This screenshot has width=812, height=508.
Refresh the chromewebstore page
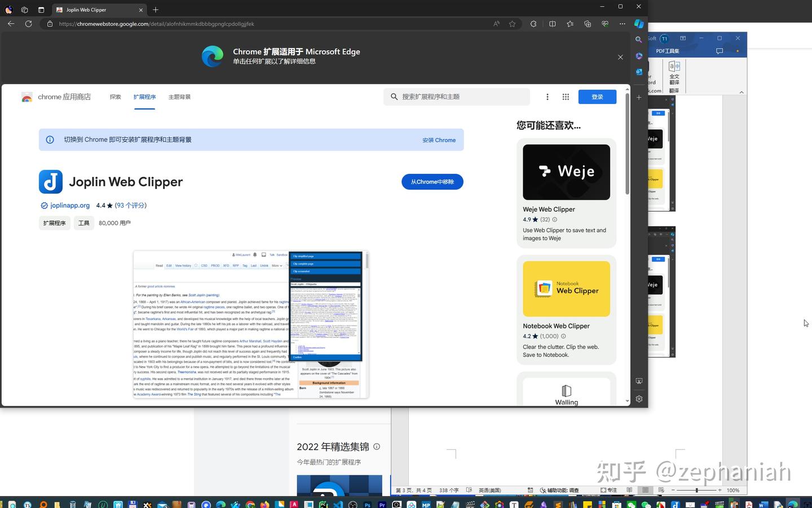28,24
